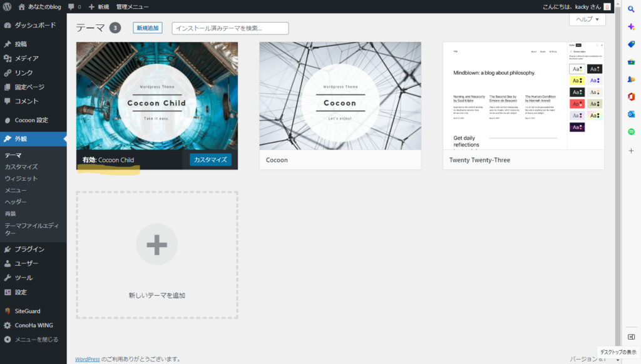
Task: Open the 背景 submenu item
Action: [x=10, y=214]
